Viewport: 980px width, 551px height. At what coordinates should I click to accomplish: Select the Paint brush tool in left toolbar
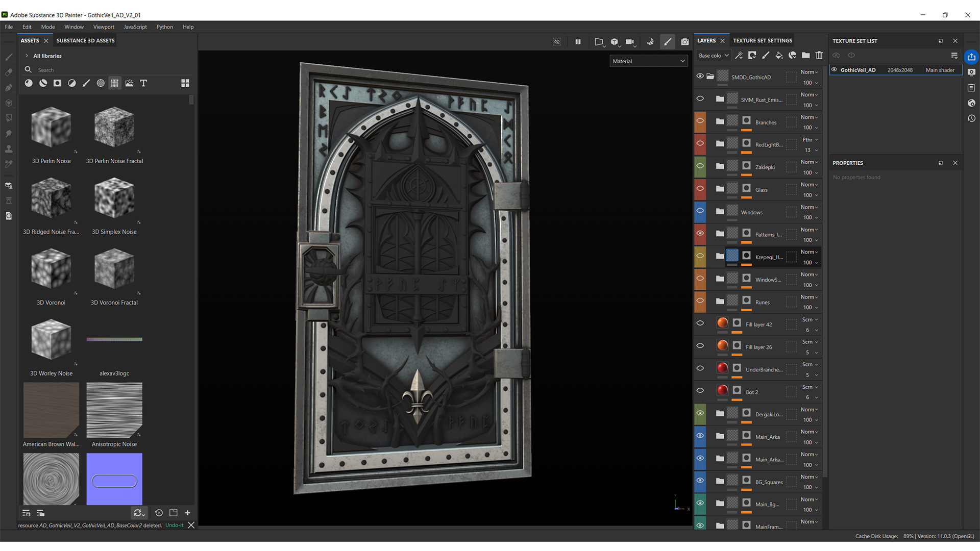9,57
